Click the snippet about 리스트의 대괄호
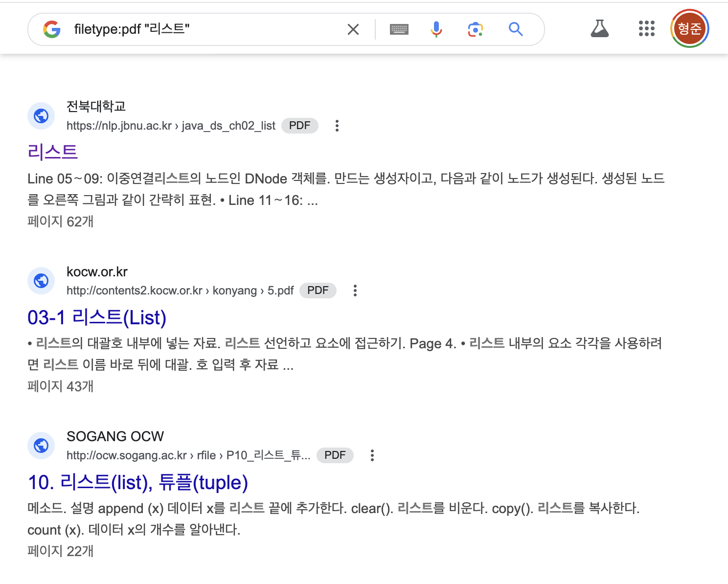Screen dimensions: 728x584 click(x=344, y=354)
